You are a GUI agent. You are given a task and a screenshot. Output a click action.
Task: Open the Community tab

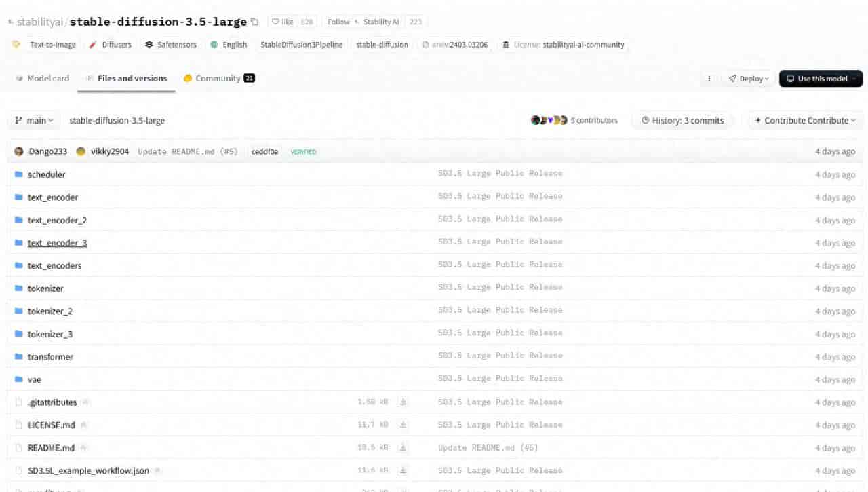point(219,79)
